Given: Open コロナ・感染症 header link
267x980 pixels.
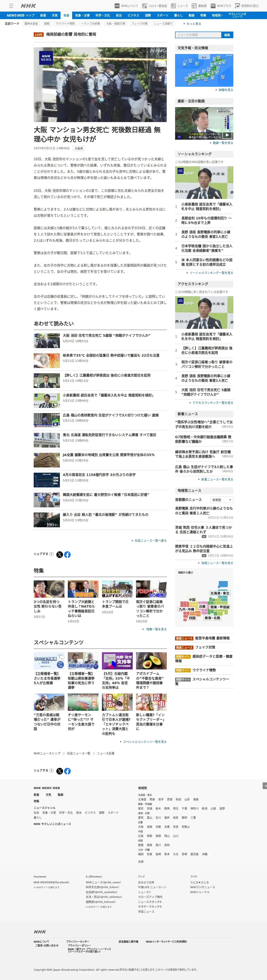Looking at the screenshot, I should [x=155, y=6].
